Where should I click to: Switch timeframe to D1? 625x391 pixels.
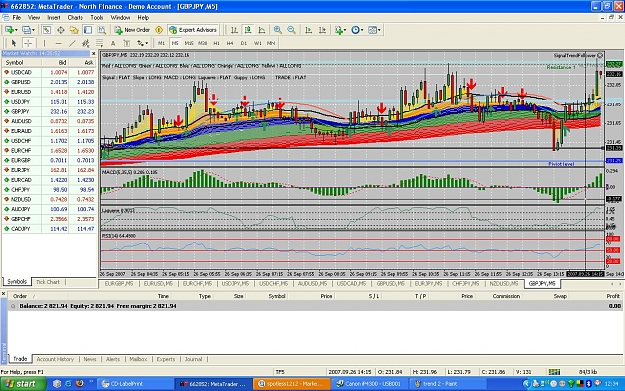point(244,43)
